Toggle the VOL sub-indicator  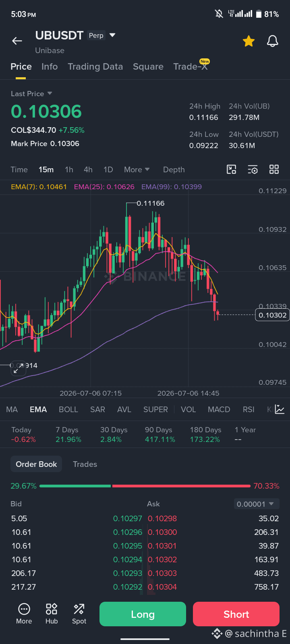188,409
